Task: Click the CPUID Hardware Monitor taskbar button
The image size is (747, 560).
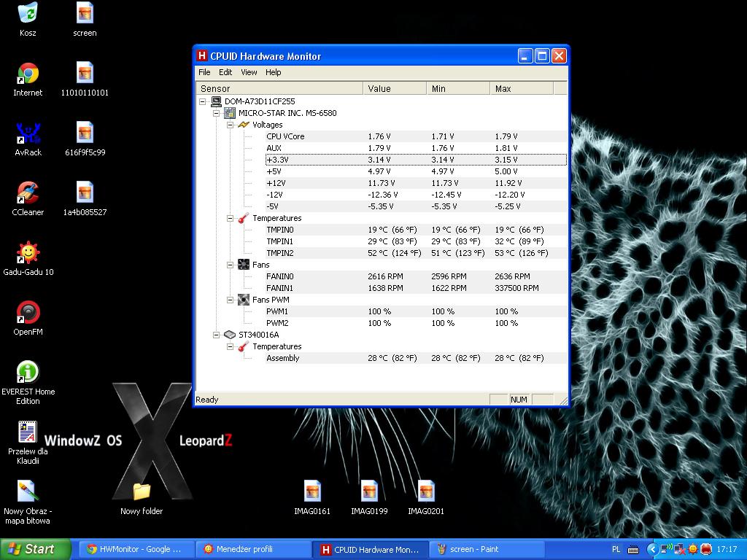Action: pyautogui.click(x=371, y=549)
